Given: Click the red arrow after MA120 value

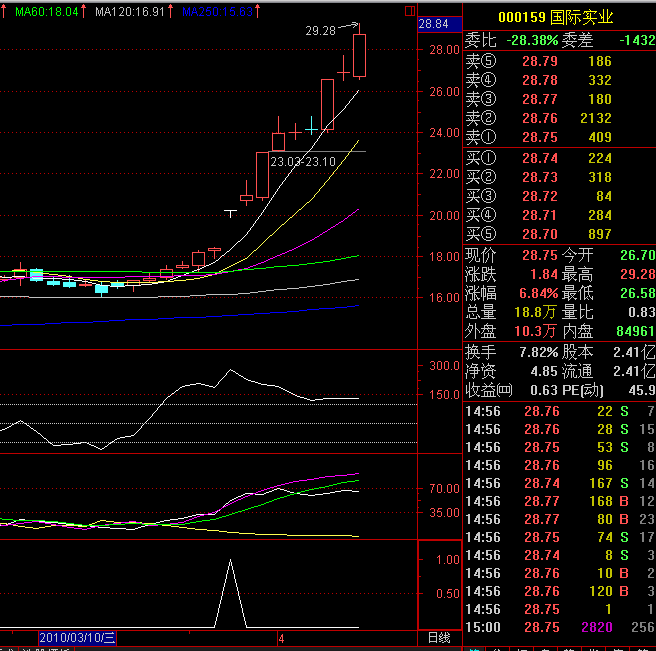Looking at the screenshot, I should point(174,11).
